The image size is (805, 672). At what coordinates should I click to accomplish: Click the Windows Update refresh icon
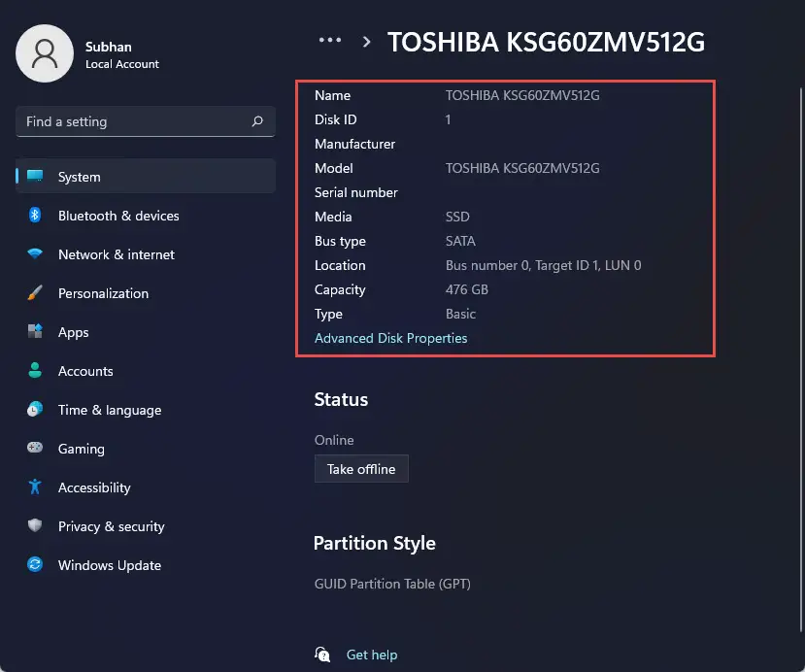[x=35, y=564]
